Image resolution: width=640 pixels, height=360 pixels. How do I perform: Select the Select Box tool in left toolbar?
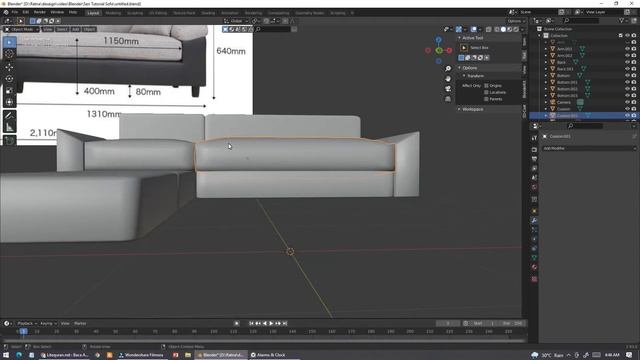9,42
